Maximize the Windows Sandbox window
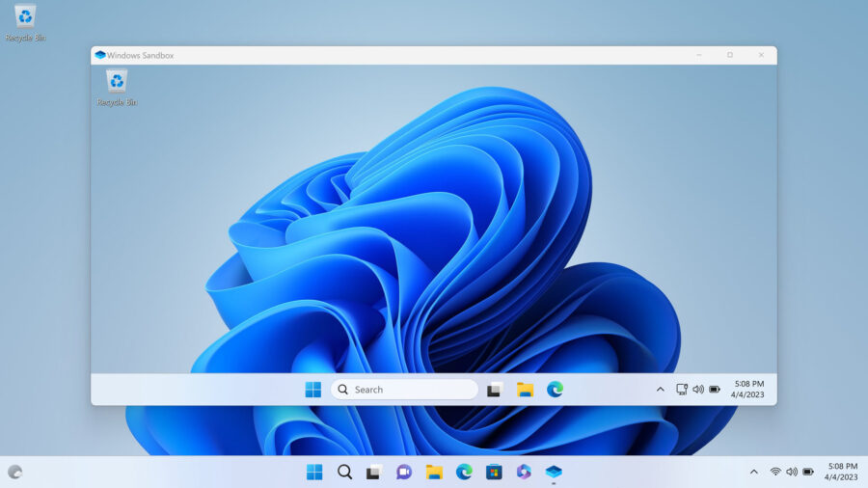 tap(730, 55)
